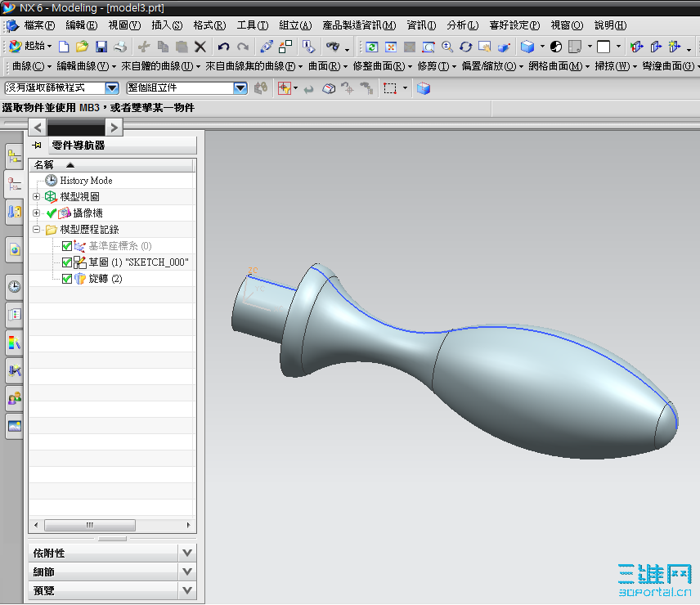Image resolution: width=700 pixels, height=605 pixels.
Task: Click the New file icon
Action: coord(64,47)
